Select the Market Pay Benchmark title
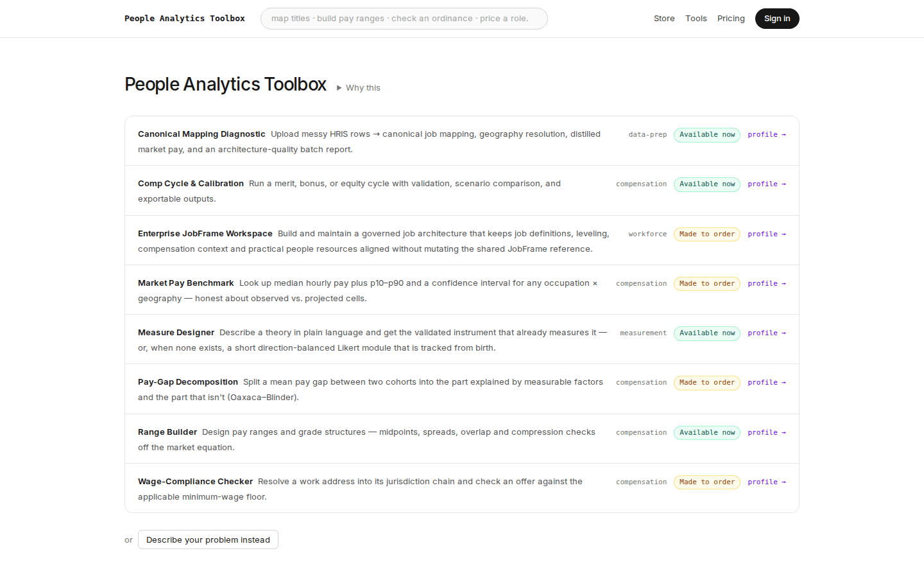924x578 pixels. click(x=186, y=283)
